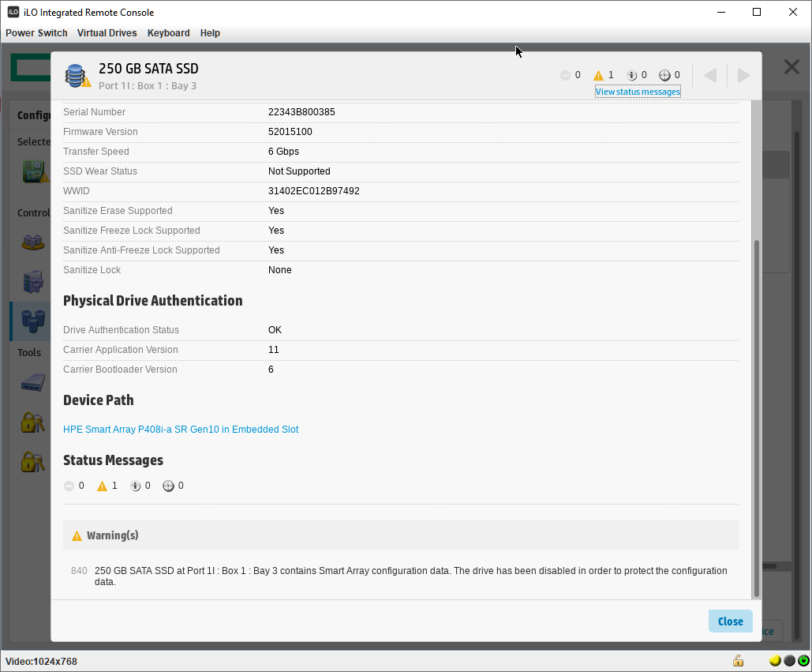Close the drive details dialog with Close button
The image size is (812, 672).
click(x=730, y=621)
